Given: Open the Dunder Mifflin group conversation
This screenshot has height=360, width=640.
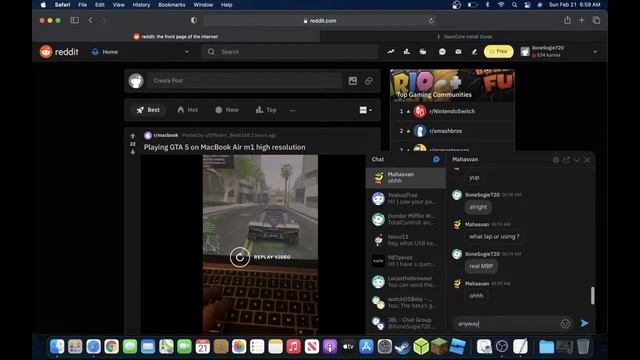Looking at the screenshot, I should coord(406,220).
